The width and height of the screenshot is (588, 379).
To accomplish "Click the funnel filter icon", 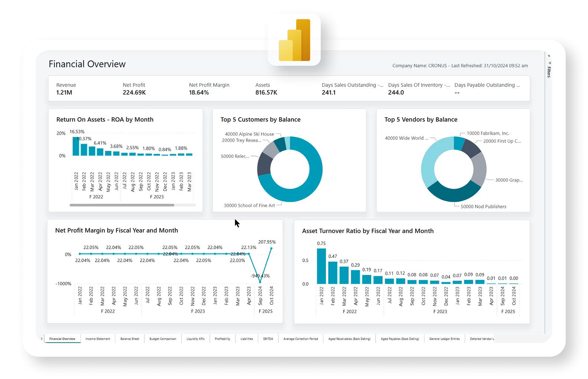I will [x=549, y=63].
